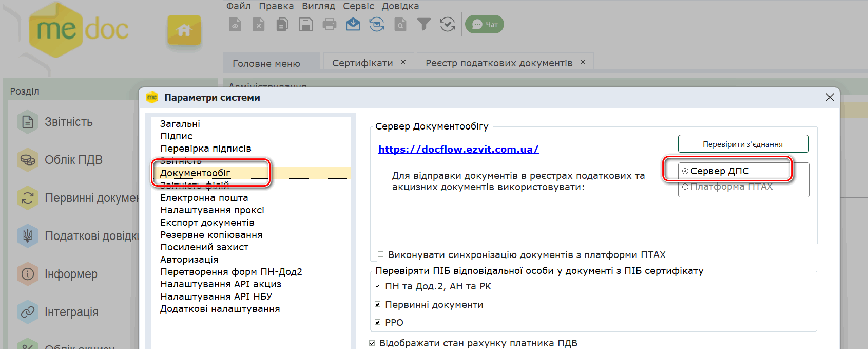Click the yellow home button icon
The width and height of the screenshot is (868, 349).
click(x=184, y=30)
